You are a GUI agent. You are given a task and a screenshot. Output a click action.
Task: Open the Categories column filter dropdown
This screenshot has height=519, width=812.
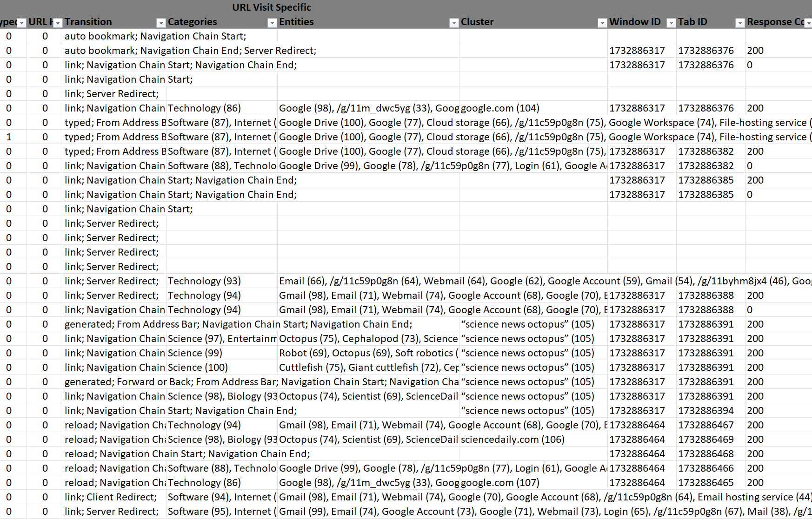coord(272,23)
